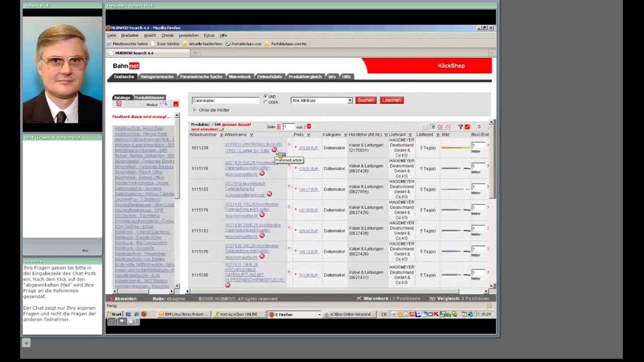Click the red minus icon beside Modus

(176, 104)
